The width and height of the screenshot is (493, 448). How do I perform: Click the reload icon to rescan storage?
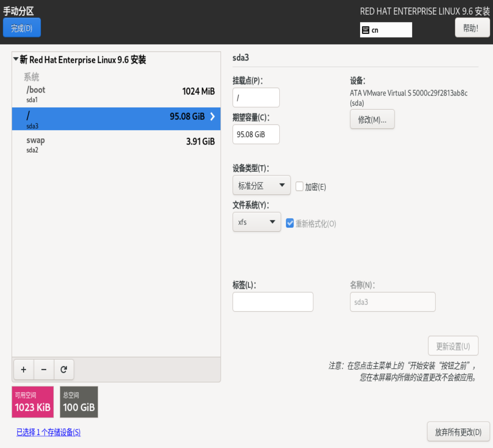[64, 369]
